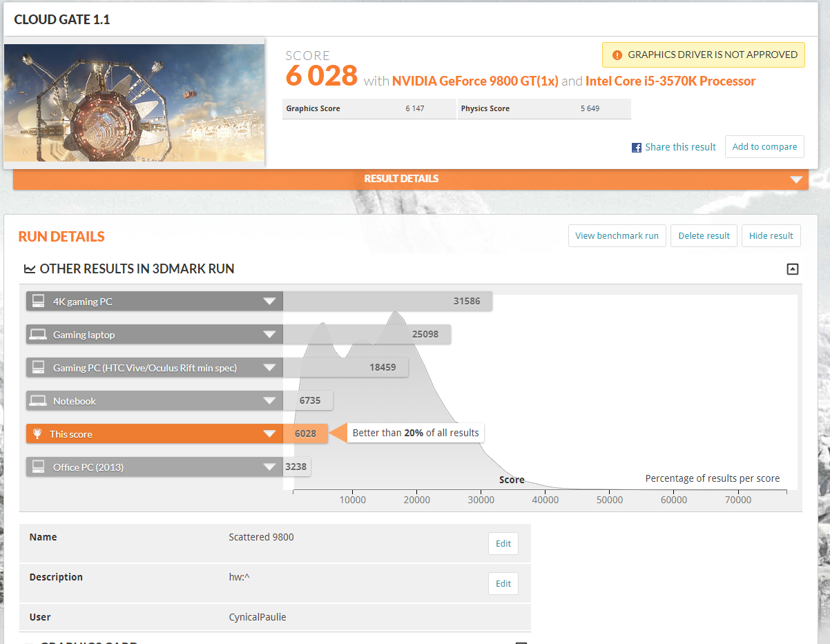Expand the Office PC (2013) dropdown arrow
Screen dimensions: 830x644
pos(269,467)
